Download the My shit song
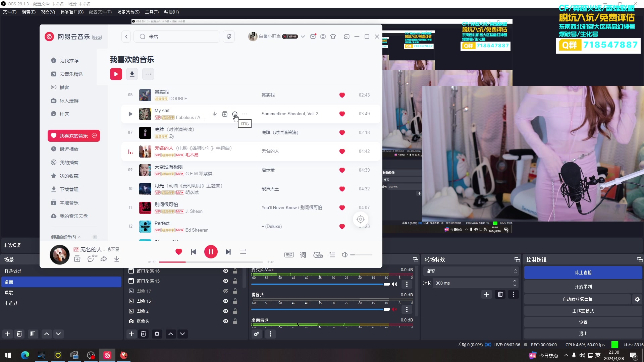 (x=215, y=114)
